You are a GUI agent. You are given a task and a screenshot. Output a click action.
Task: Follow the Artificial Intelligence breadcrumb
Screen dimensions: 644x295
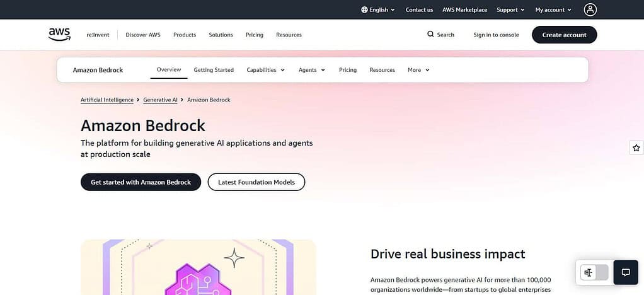[106, 100]
